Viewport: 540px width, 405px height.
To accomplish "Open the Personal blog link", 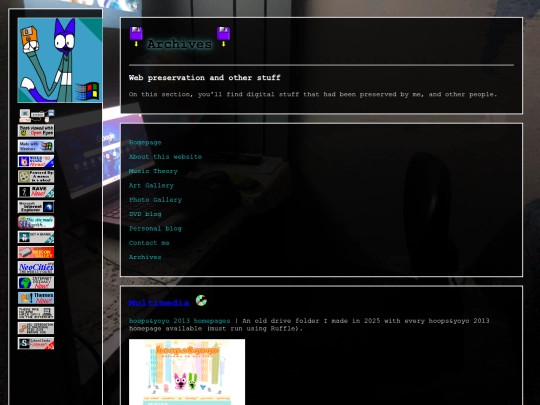I will [x=155, y=229].
